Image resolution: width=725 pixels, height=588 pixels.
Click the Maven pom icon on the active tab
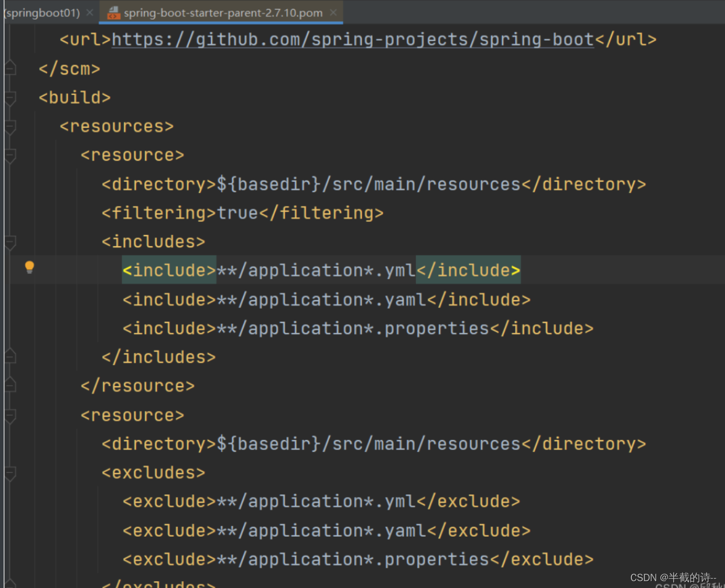(x=113, y=12)
